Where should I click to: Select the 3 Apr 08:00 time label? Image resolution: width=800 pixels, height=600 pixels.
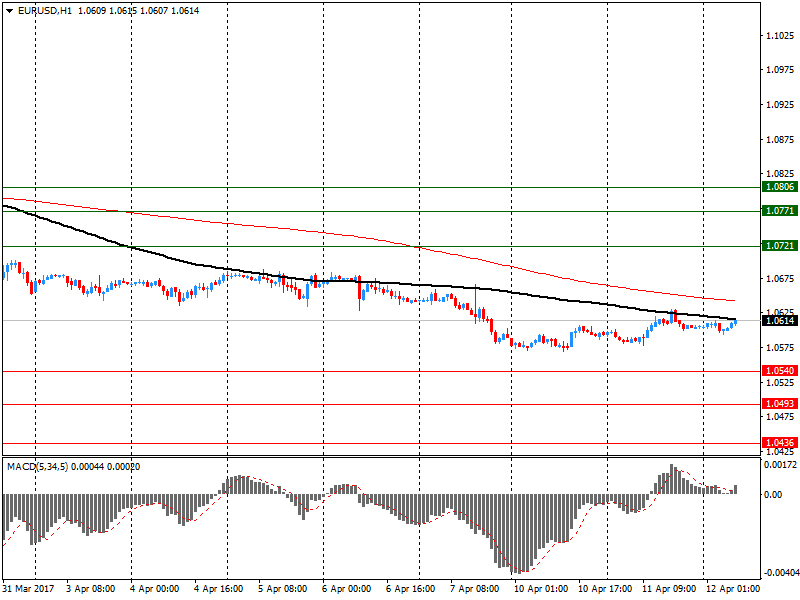(91, 589)
